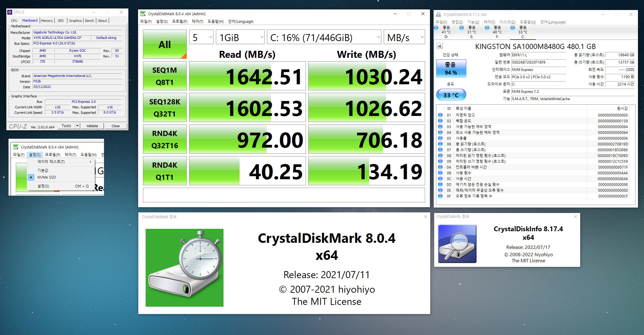Select drive C: status orb in CrystalDiskInfo
Viewport: 644px width, 335px height.
click(x=513, y=28)
